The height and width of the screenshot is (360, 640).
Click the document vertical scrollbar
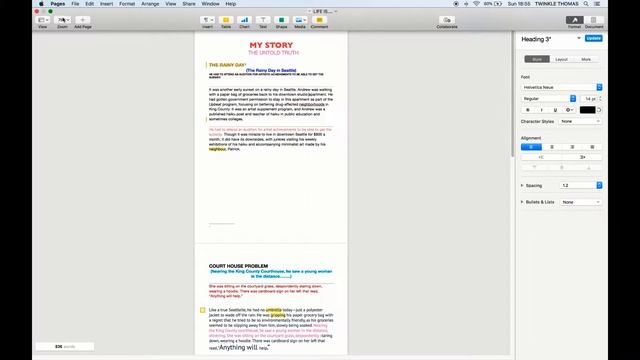(513, 94)
